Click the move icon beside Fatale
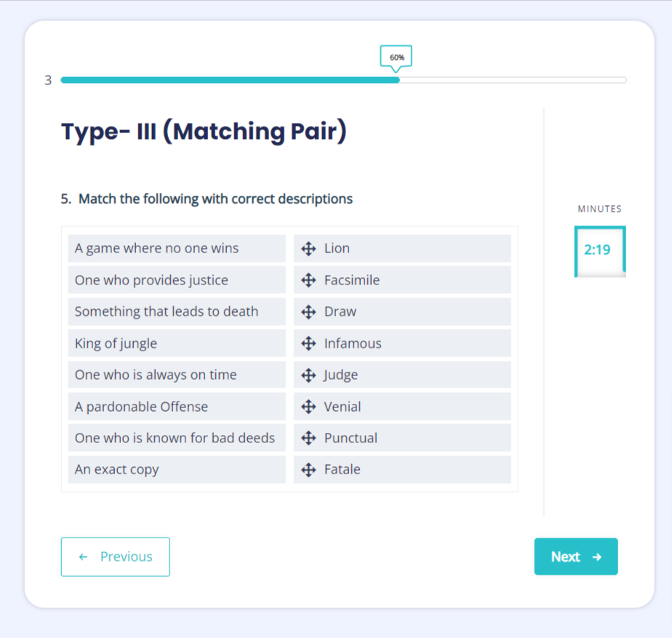 tap(308, 470)
